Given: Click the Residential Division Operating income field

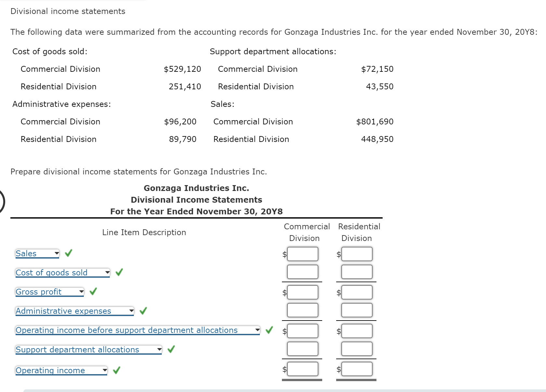Looking at the screenshot, I should pos(357,369).
